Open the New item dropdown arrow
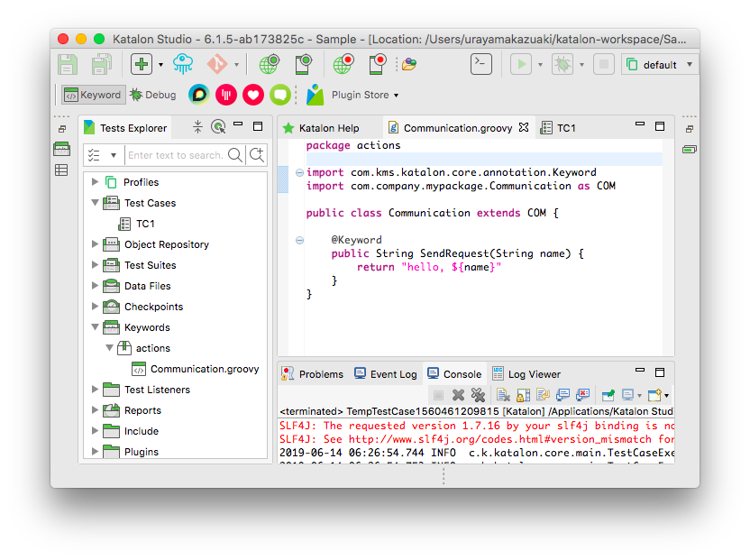Viewport: 750px width, 560px height. 160,65
